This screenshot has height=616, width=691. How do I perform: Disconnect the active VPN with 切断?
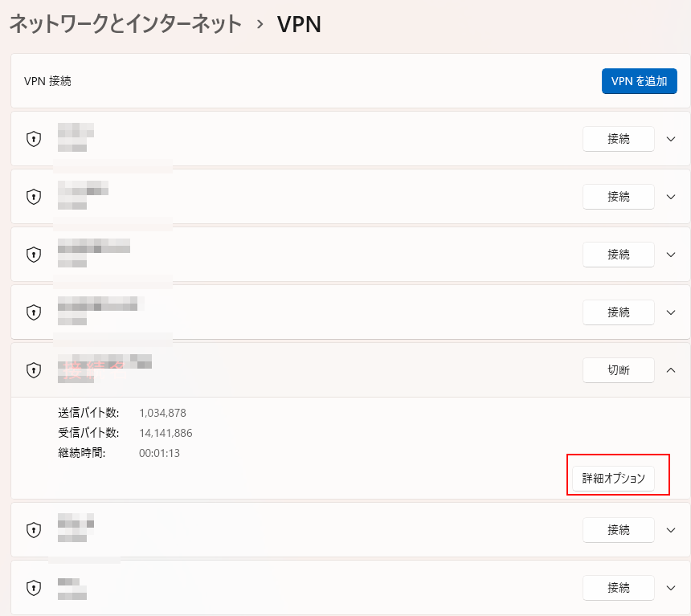coord(618,370)
